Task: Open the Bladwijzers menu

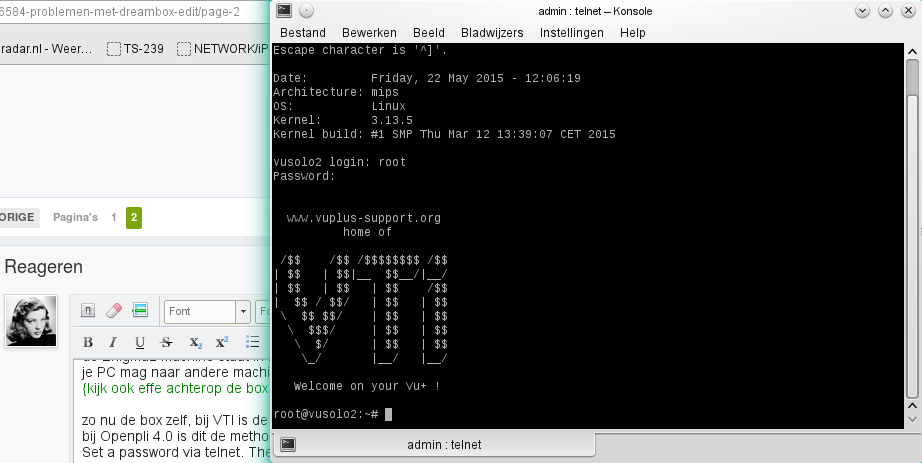Action: click(x=492, y=33)
